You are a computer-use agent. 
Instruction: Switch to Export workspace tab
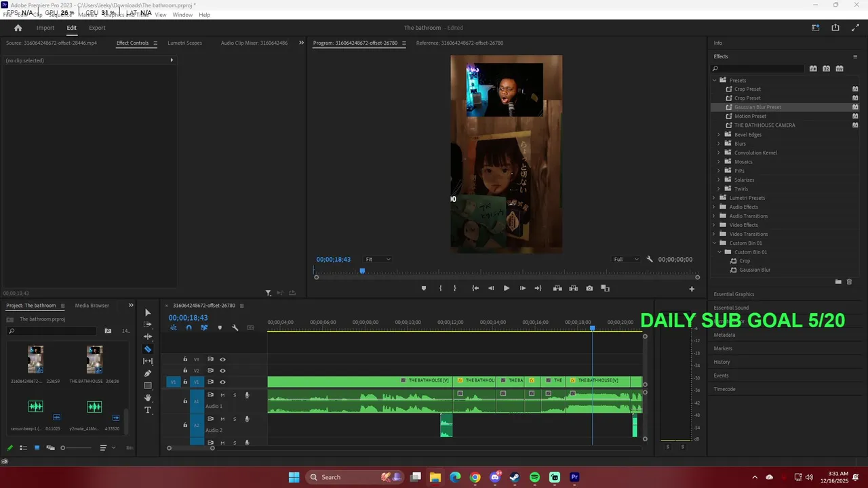click(97, 28)
